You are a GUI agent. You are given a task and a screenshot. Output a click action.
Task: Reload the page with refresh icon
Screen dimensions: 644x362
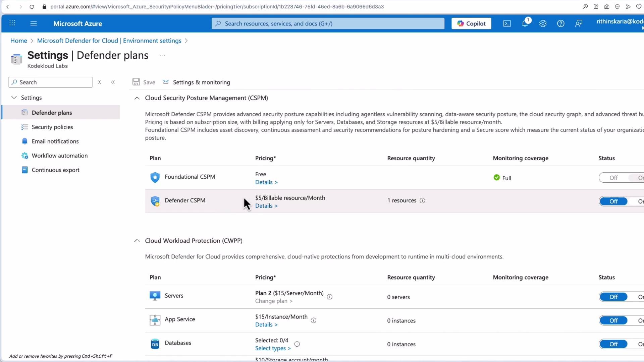pos(32,7)
